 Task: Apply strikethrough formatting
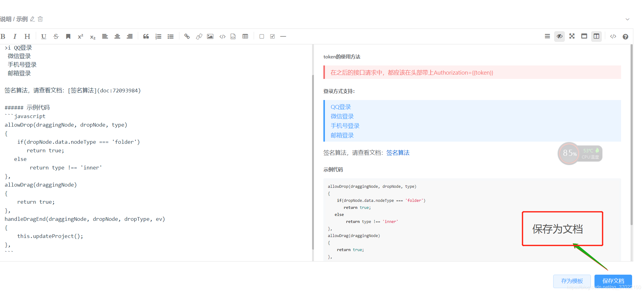click(56, 36)
